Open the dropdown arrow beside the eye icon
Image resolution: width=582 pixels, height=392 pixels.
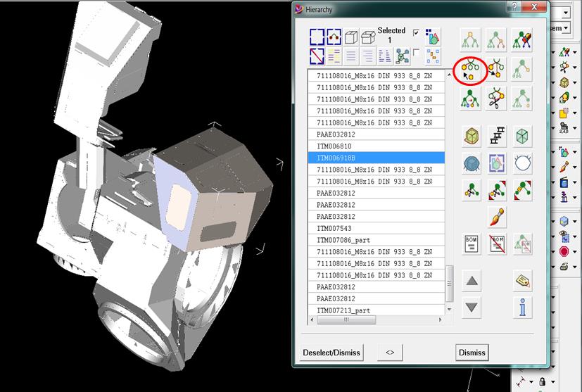pyautogui.click(x=574, y=236)
